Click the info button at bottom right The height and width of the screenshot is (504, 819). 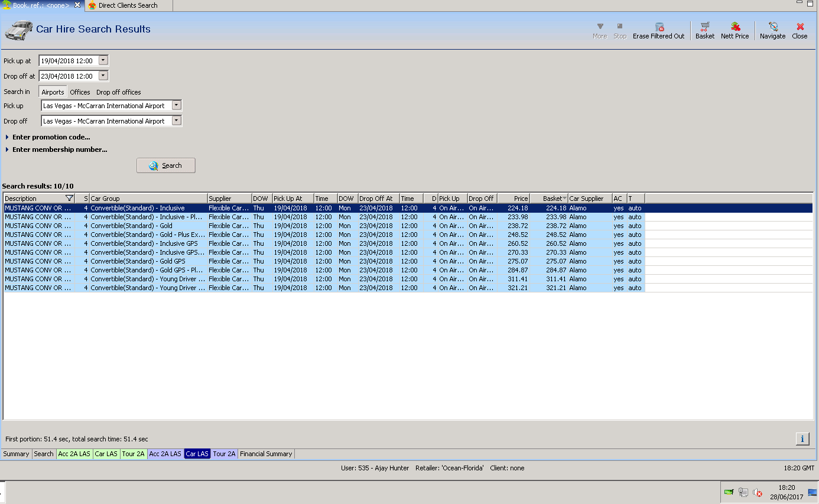pos(802,438)
